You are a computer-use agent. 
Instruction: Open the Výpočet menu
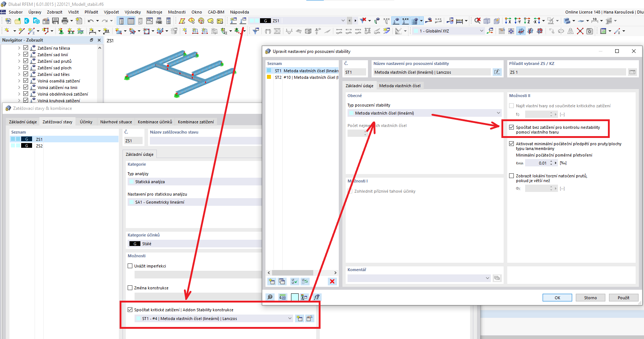[x=111, y=12]
